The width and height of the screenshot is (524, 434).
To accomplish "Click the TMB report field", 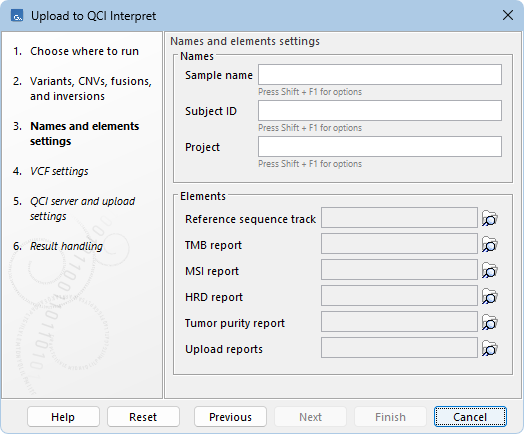I will tap(399, 244).
